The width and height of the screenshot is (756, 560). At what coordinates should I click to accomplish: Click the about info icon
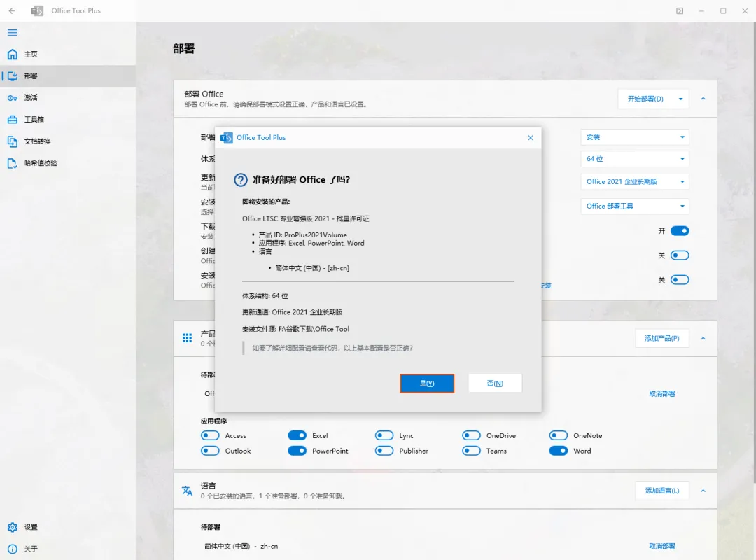click(13, 549)
